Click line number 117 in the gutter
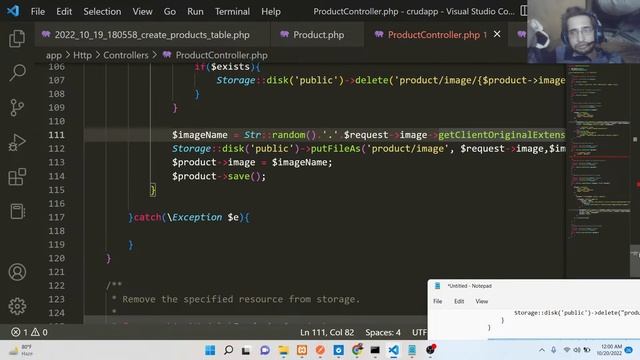Image resolution: width=640 pixels, height=360 pixels. coord(56,217)
